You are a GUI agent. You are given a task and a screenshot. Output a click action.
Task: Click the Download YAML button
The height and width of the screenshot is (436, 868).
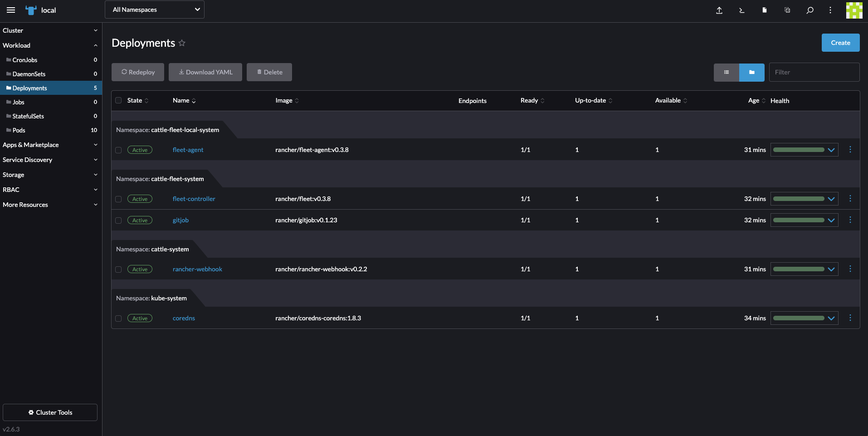(x=205, y=72)
